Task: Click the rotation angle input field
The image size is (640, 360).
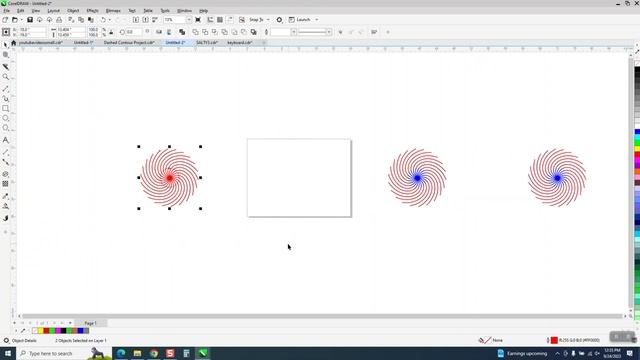Action: (x=133, y=32)
